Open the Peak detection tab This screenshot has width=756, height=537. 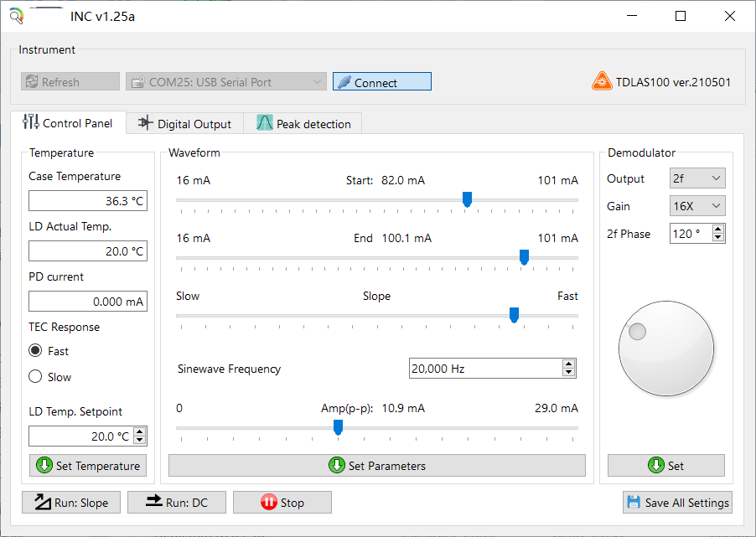tap(303, 124)
